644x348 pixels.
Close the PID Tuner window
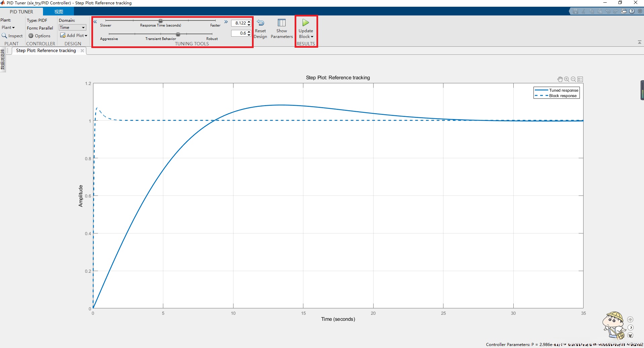pos(636,3)
